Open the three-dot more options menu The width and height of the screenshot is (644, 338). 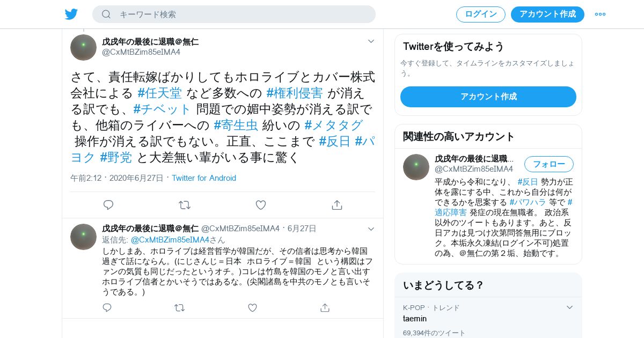(600, 14)
